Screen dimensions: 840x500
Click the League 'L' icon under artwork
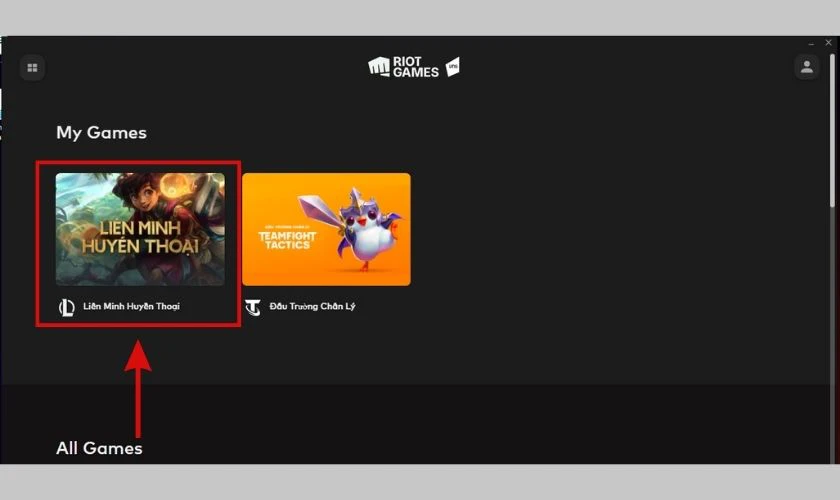66,306
